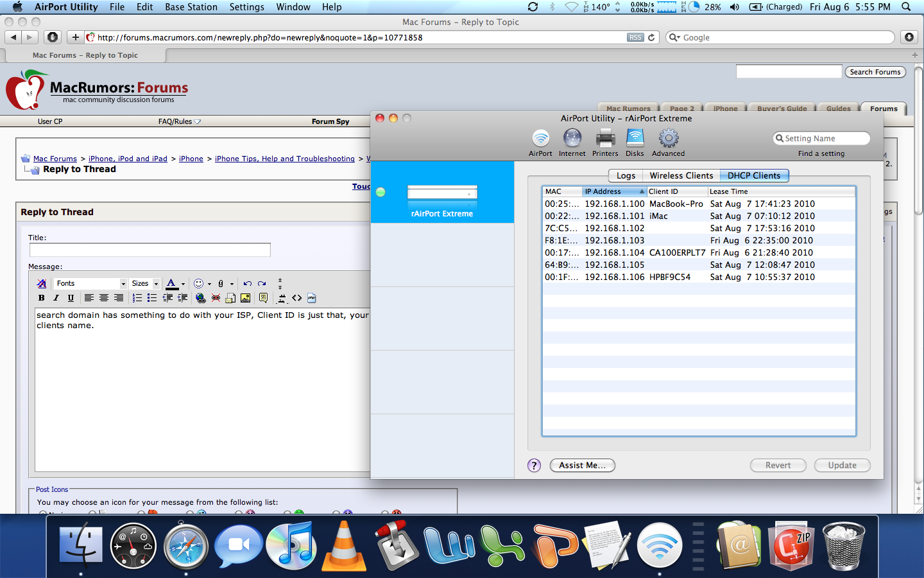This screenshot has width=924, height=578.
Task: Open the Base Station menu
Action: pyautogui.click(x=191, y=7)
